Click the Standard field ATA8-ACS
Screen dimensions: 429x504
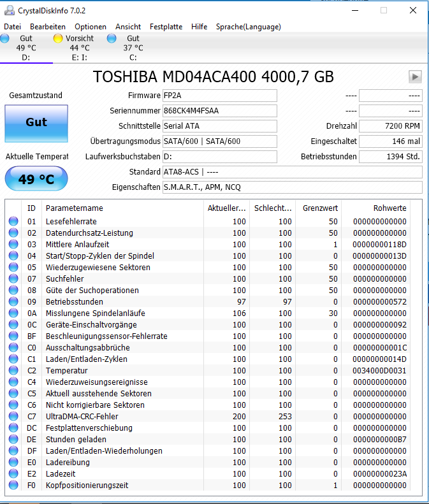[293, 172]
